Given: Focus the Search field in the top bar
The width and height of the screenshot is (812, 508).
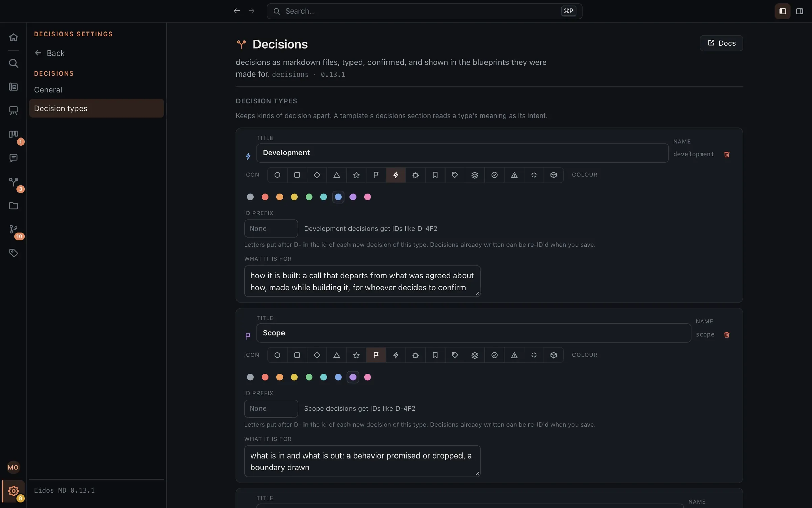Looking at the screenshot, I should click(x=424, y=11).
